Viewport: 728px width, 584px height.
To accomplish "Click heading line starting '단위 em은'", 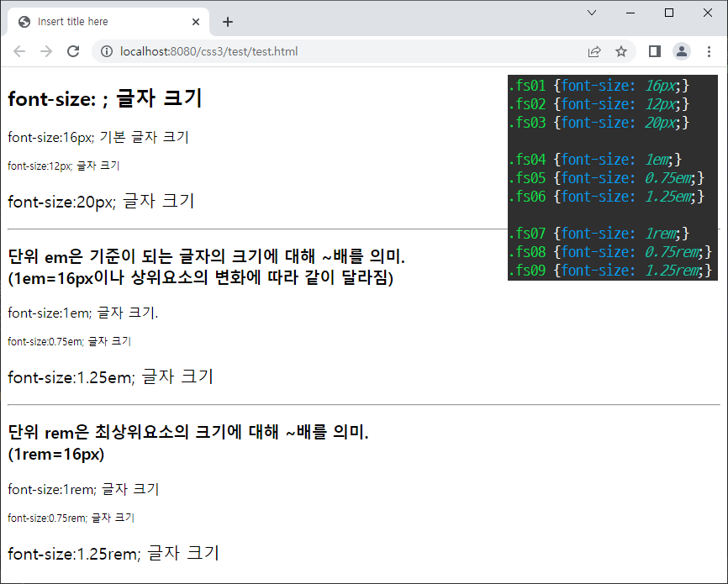I will coord(207,255).
